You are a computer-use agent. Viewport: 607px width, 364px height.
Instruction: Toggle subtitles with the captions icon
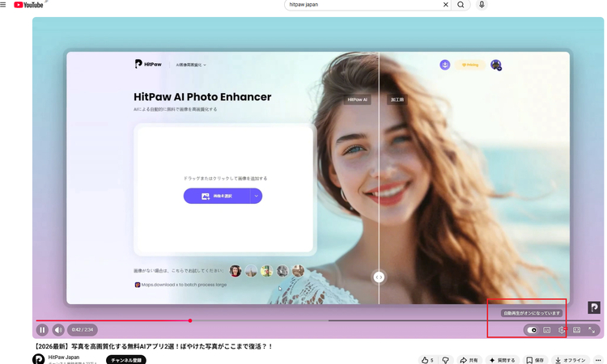tap(546, 330)
